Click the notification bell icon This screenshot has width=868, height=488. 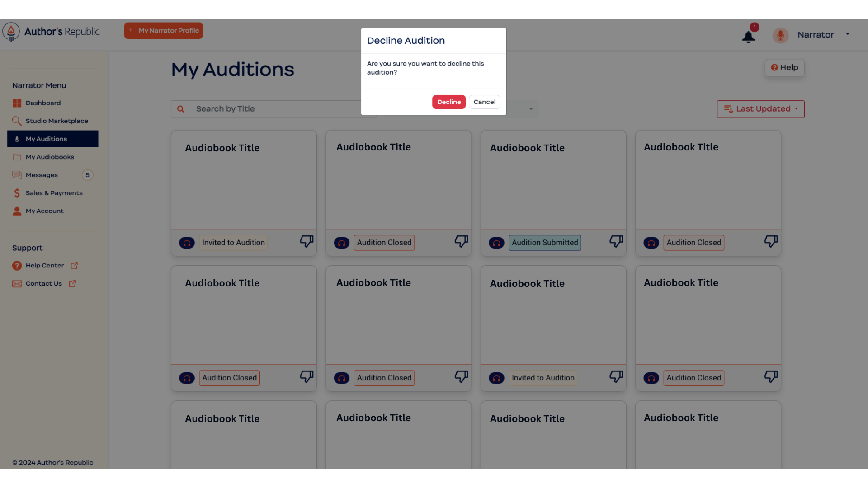(748, 37)
